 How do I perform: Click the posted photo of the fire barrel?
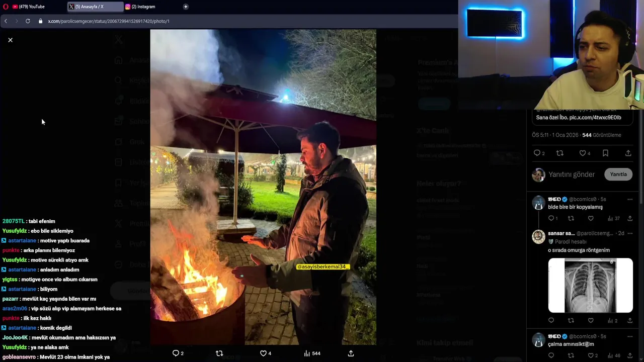click(x=263, y=187)
